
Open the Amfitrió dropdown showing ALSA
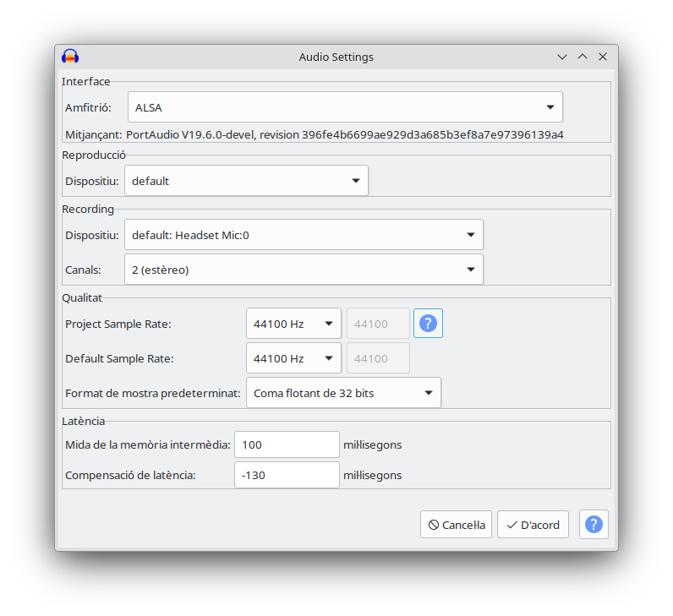tap(345, 107)
